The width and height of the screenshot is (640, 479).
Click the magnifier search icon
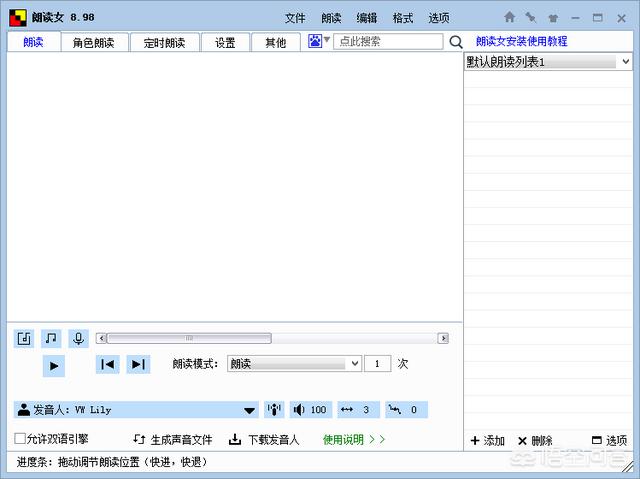pos(456,42)
